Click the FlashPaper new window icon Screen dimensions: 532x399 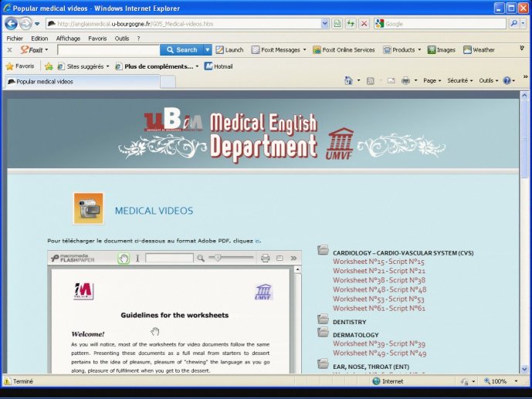pyautogui.click(x=280, y=259)
